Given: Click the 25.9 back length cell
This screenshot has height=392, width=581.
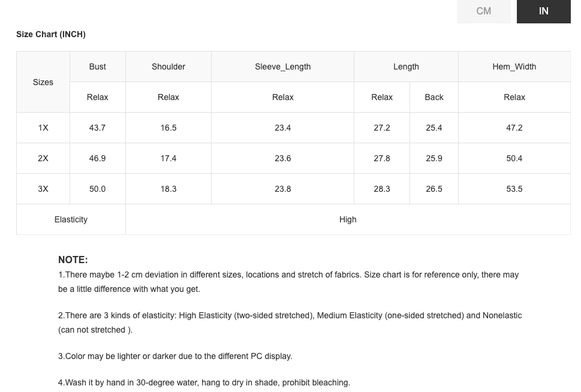Looking at the screenshot, I should pos(434,158).
